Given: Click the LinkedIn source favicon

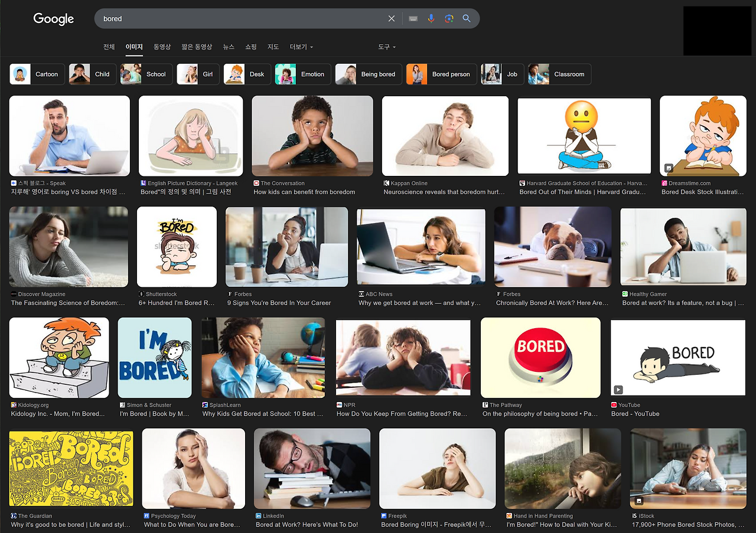Looking at the screenshot, I should coord(259,516).
